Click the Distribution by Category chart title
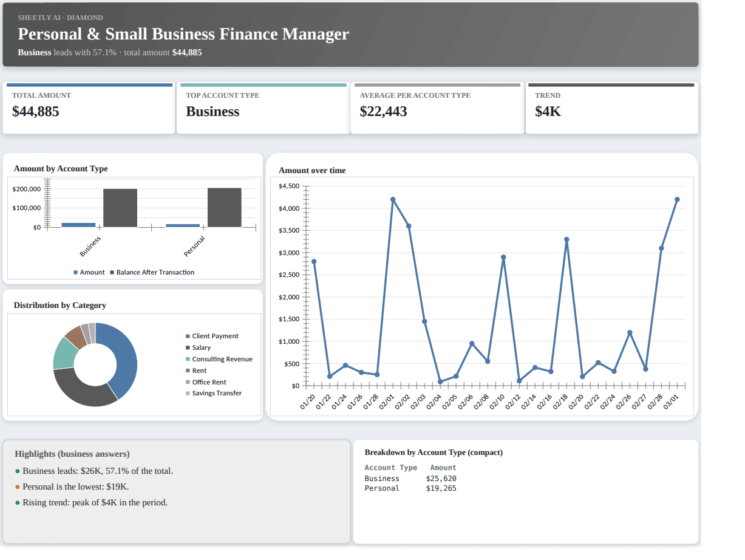The height and width of the screenshot is (560, 745). [x=60, y=305]
